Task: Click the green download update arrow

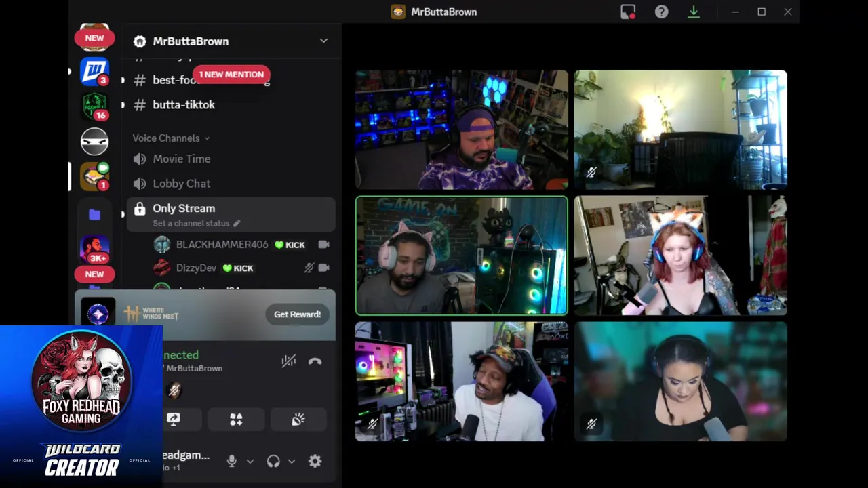Action: click(x=694, y=12)
